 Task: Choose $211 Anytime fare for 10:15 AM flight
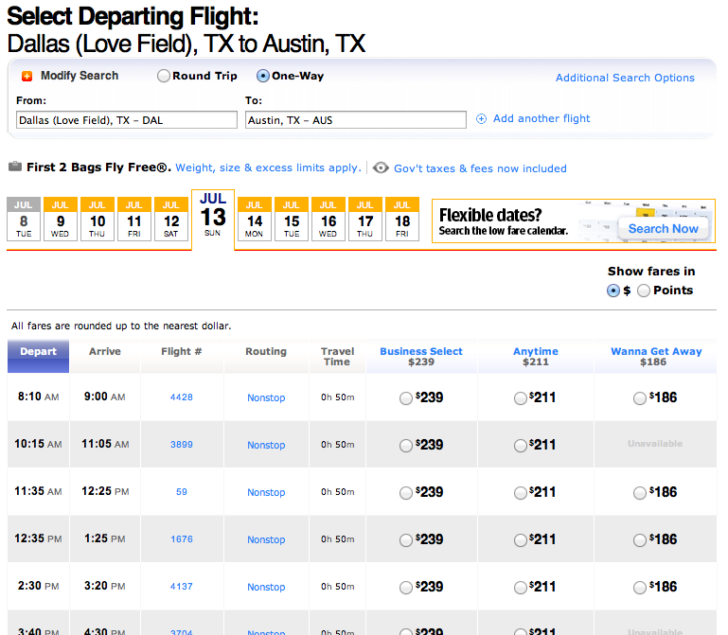520,446
